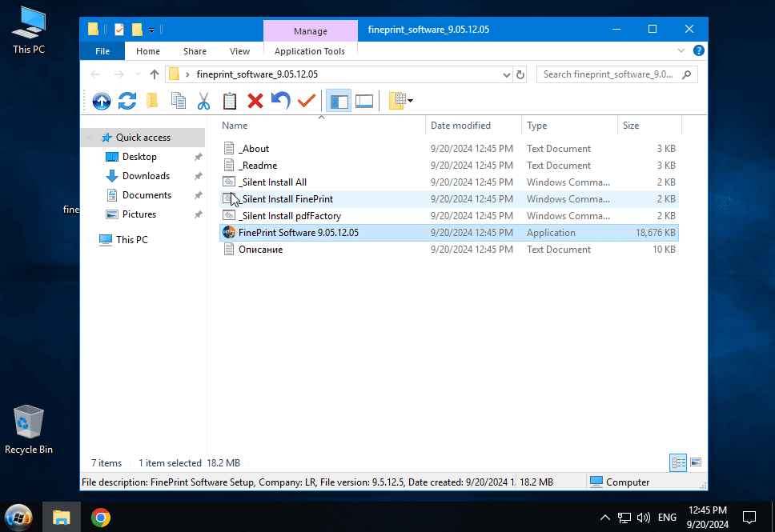775x532 pixels.
Task: Open Pictures in the navigation pane
Action: click(x=139, y=214)
